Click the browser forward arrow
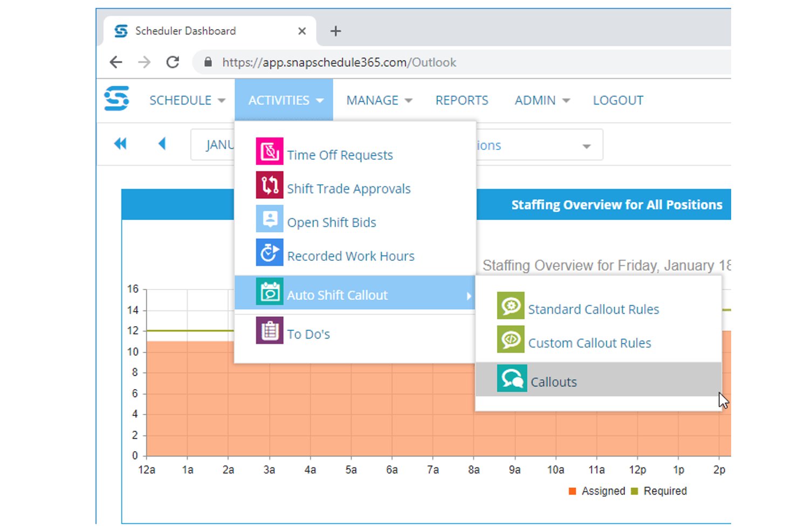Image resolution: width=798 pixels, height=532 pixels. coord(144,62)
